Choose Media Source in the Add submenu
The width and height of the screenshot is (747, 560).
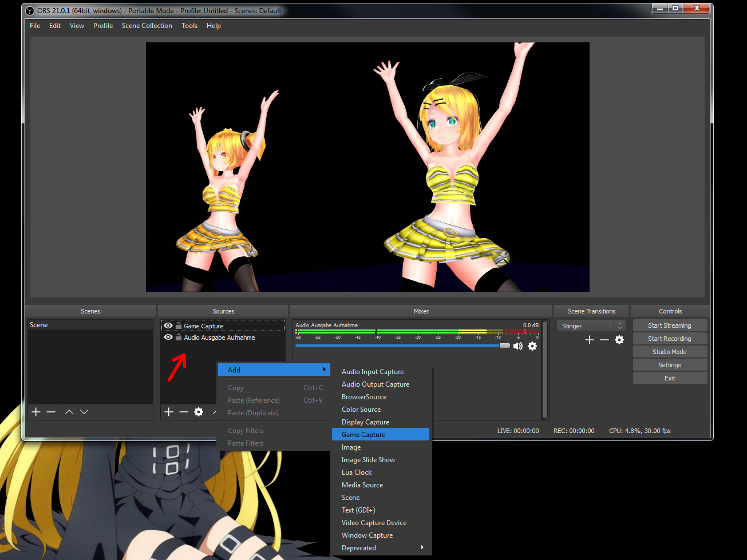381,485
